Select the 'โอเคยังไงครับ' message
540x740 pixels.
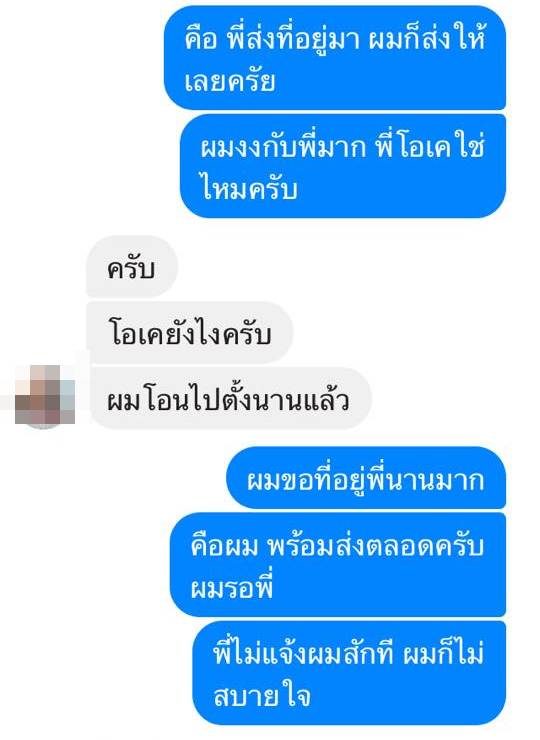[189, 332]
